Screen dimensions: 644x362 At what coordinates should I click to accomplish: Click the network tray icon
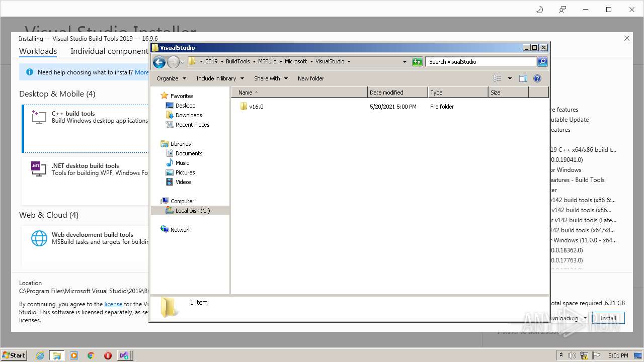(x=584, y=355)
